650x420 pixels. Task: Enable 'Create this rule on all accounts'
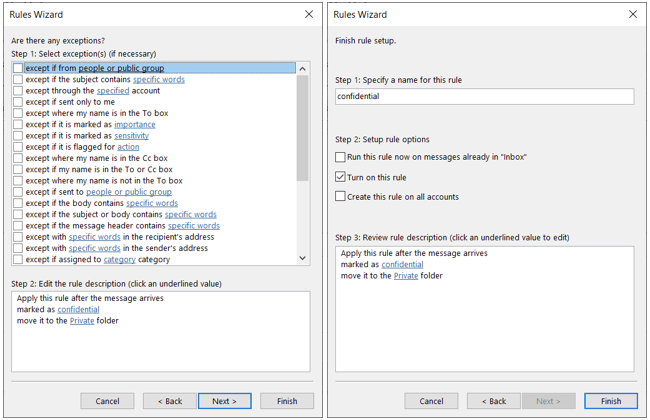(340, 196)
